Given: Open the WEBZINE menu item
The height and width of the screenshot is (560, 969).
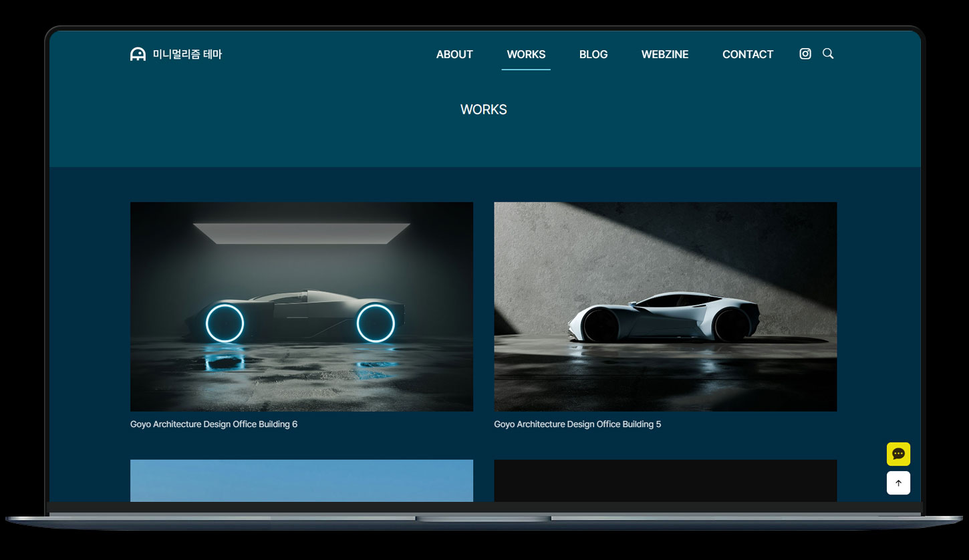Looking at the screenshot, I should (665, 55).
